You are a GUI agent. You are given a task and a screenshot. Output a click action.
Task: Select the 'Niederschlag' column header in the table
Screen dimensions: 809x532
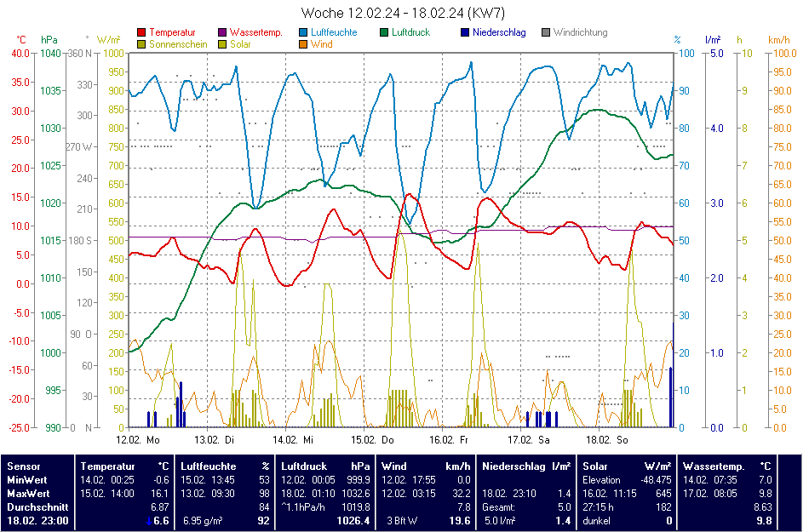pos(514,466)
